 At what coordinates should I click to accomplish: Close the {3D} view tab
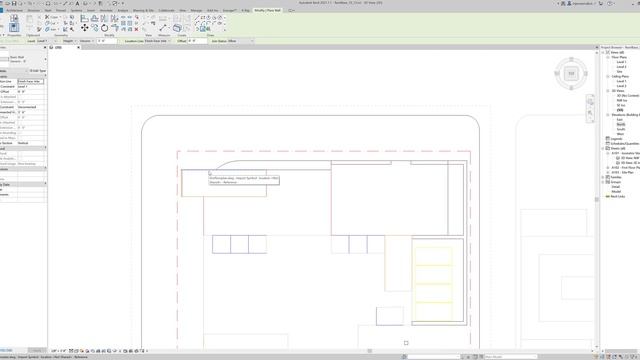(x=78, y=47)
